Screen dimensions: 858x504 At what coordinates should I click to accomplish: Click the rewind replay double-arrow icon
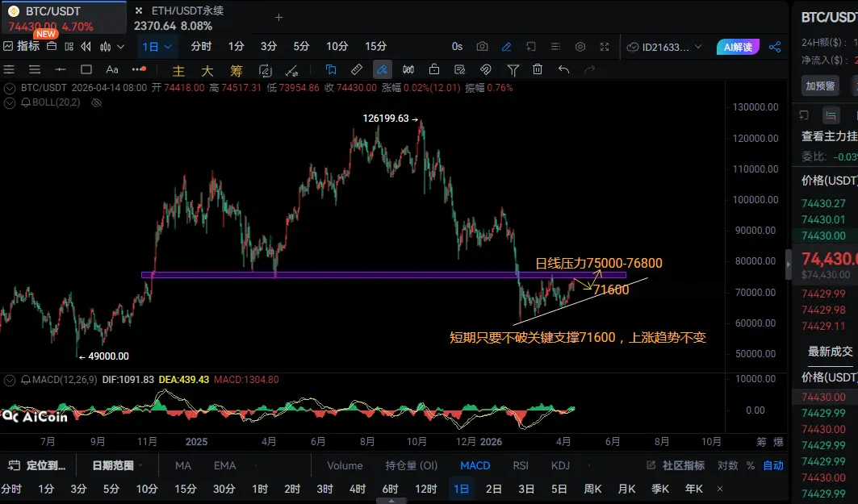coord(86,47)
